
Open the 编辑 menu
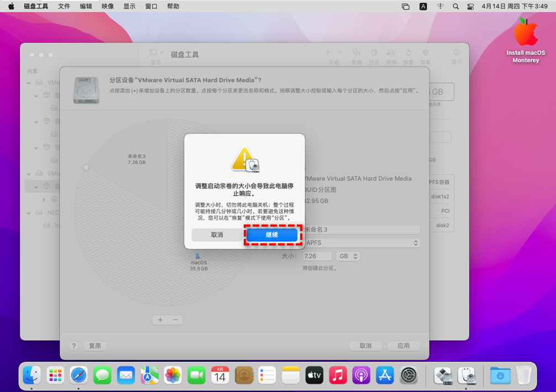[x=86, y=7]
